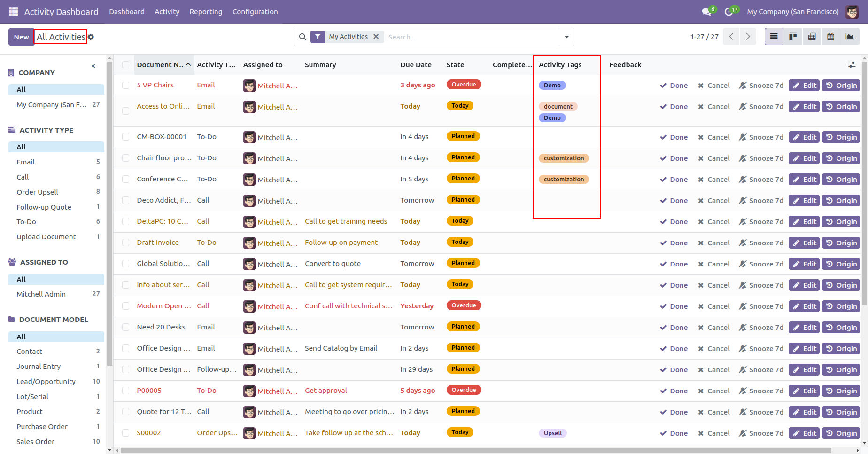Go to next page of records
This screenshot has height=454, width=868.
(748, 37)
